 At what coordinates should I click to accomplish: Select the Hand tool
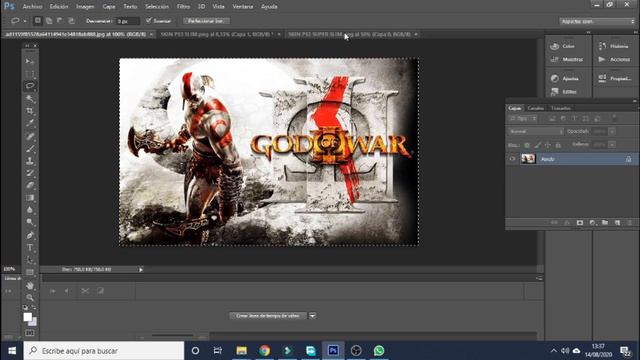click(x=30, y=286)
